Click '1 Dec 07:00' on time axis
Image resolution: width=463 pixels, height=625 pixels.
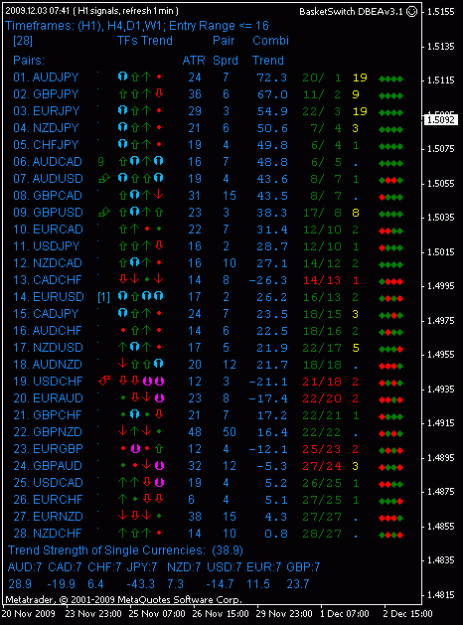[345, 613]
